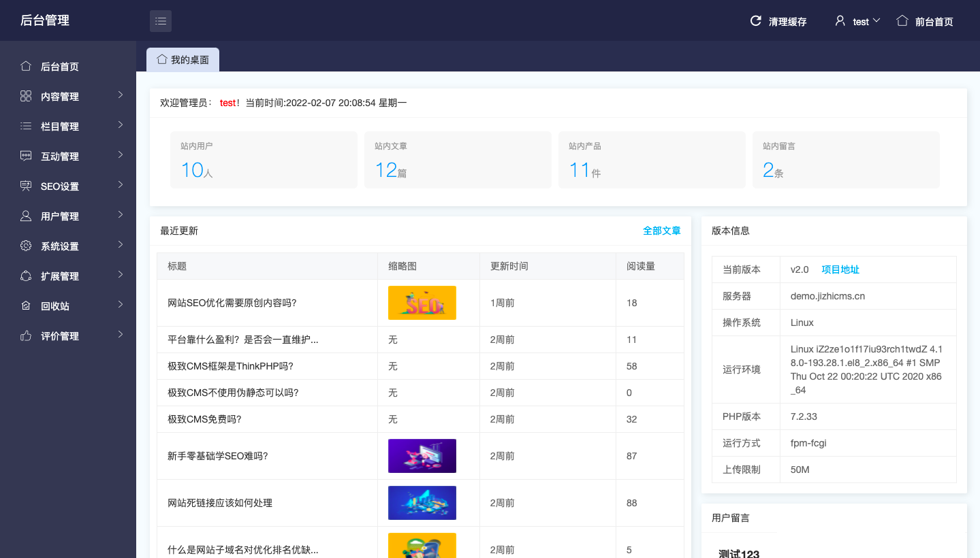This screenshot has width=980, height=558.
Task: Click the 用户管理 person icon
Action: [x=26, y=216]
